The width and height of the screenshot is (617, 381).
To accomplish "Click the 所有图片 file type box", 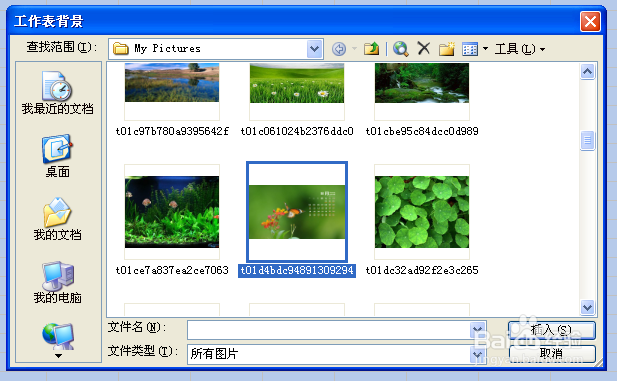I will click(x=336, y=354).
